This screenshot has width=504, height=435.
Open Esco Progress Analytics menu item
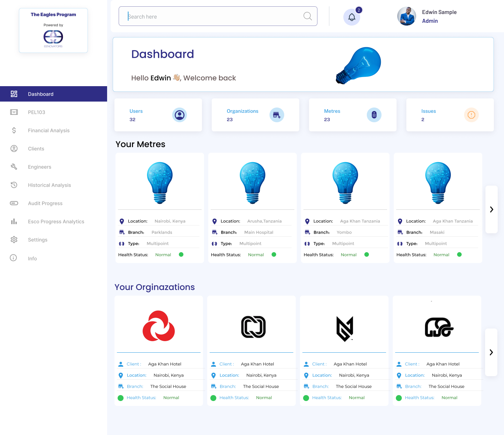pyautogui.click(x=56, y=221)
